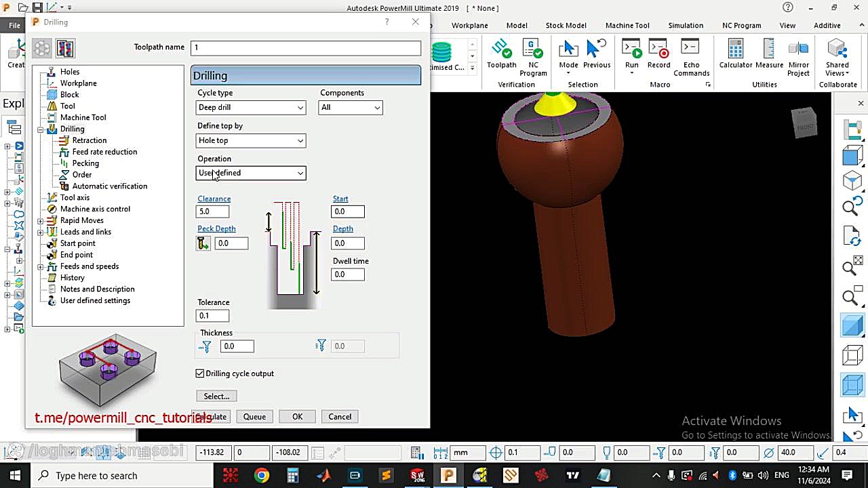Screen dimensions: 868x488
Task: Click the Peck Depth calculate icon
Action: [203, 243]
